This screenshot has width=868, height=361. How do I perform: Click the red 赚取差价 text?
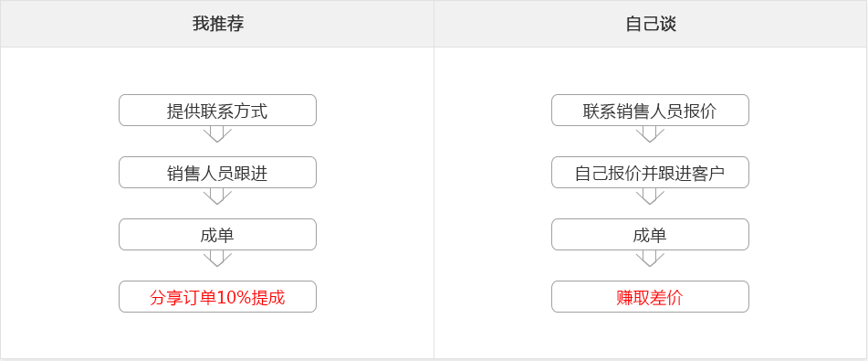click(x=650, y=298)
